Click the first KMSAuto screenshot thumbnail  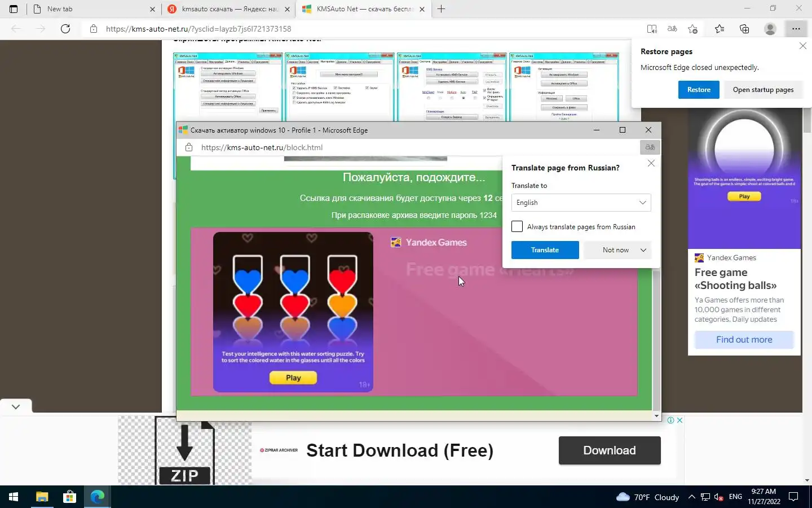[x=228, y=86]
